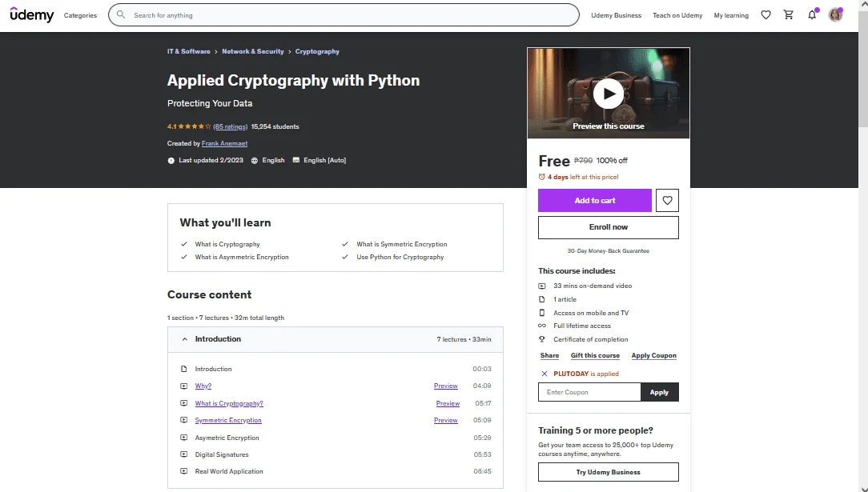868x492 pixels.
Task: Click the Share link
Action: (x=549, y=355)
